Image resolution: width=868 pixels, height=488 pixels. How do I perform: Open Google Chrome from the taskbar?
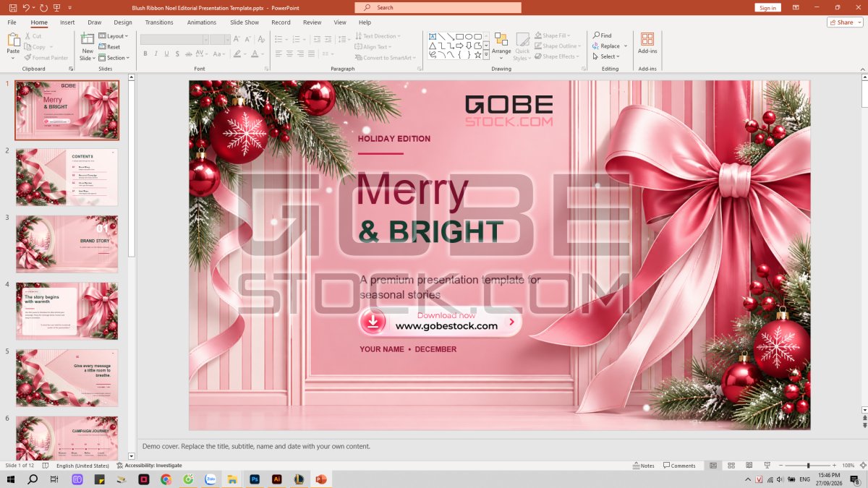tap(166, 479)
